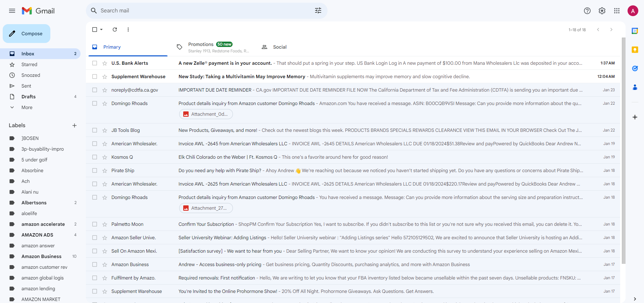Toggle the select-all emails checkbox

pyautogui.click(x=95, y=30)
